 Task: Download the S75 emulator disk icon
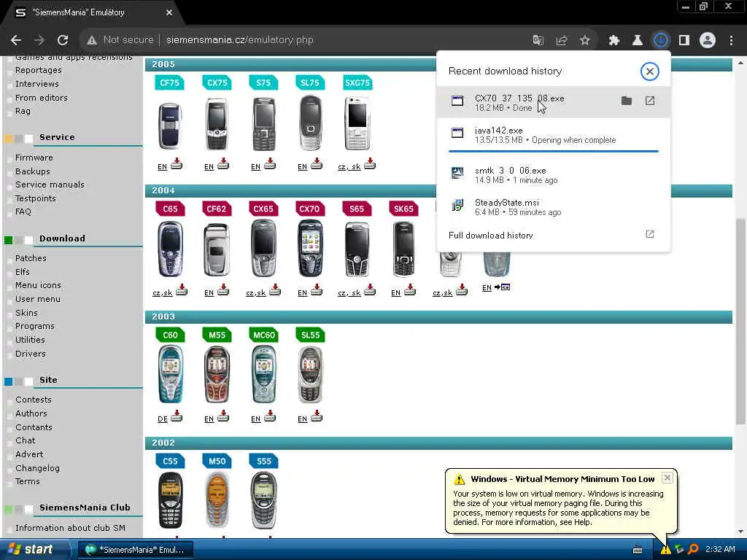click(270, 164)
